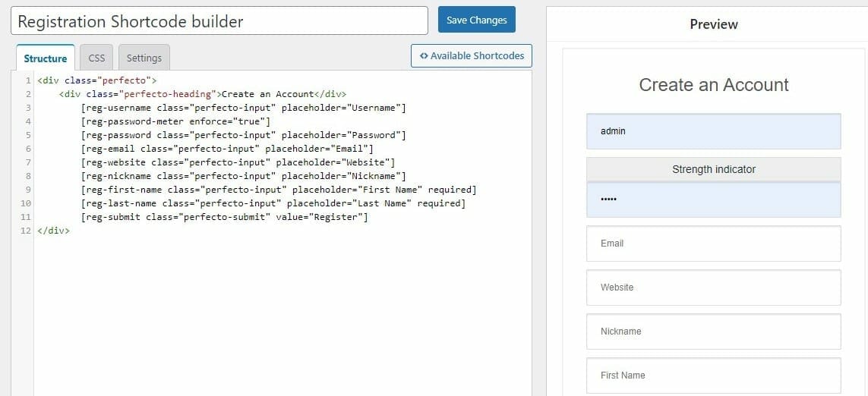Select the Structure tab

(46, 58)
